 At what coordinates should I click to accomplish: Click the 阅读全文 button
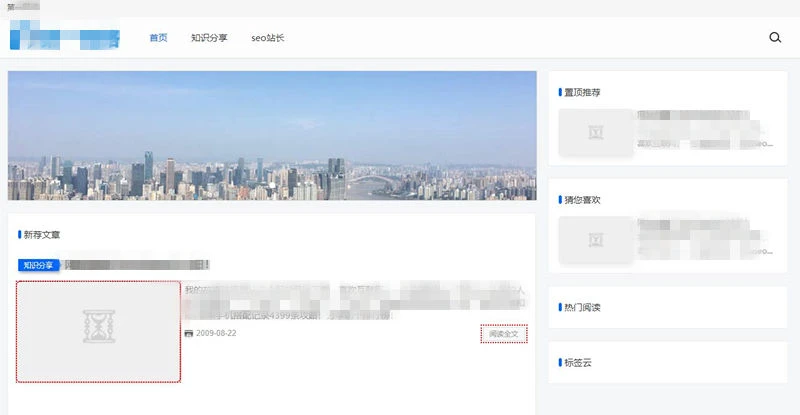[x=503, y=333]
